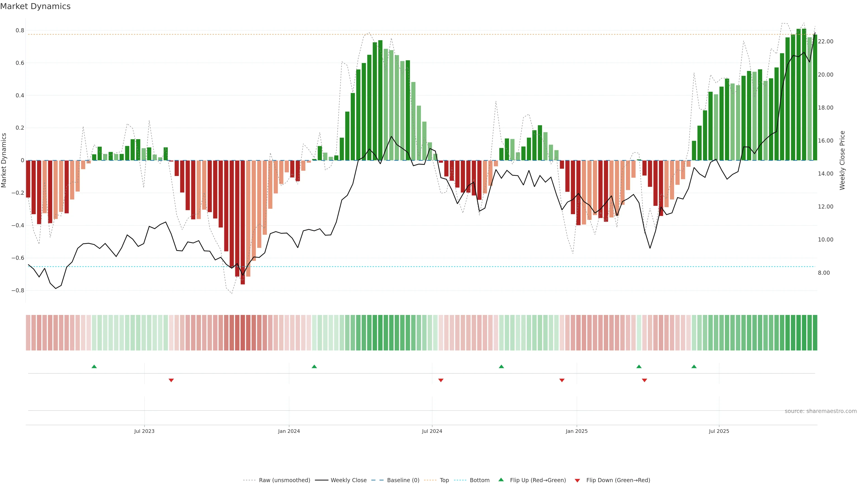The height and width of the screenshot is (488, 868).
Task: Click the last green flip-up triangle marker
Action: tap(694, 366)
